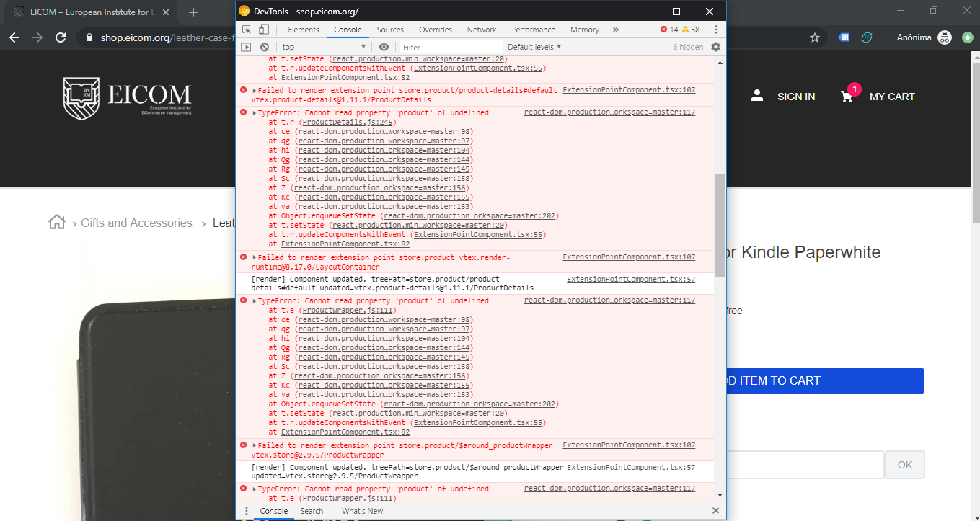This screenshot has height=521, width=980.
Task: Show the console sidebar
Action: [246, 46]
